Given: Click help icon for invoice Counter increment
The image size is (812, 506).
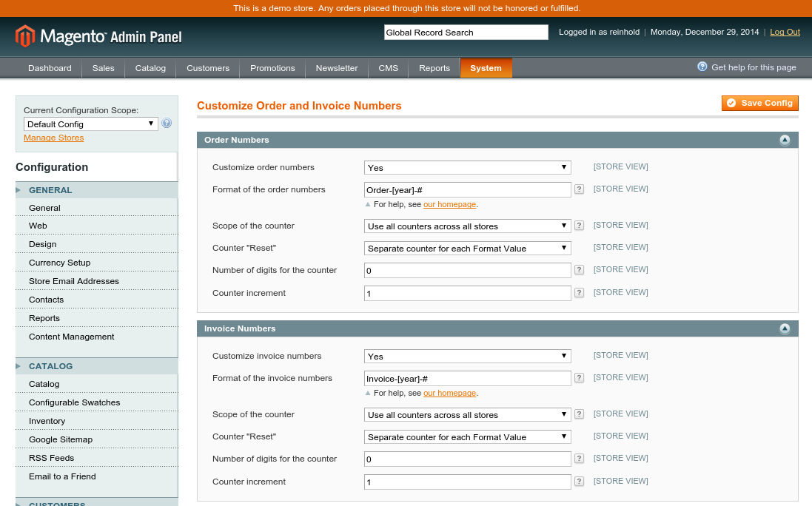Looking at the screenshot, I should [579, 482].
